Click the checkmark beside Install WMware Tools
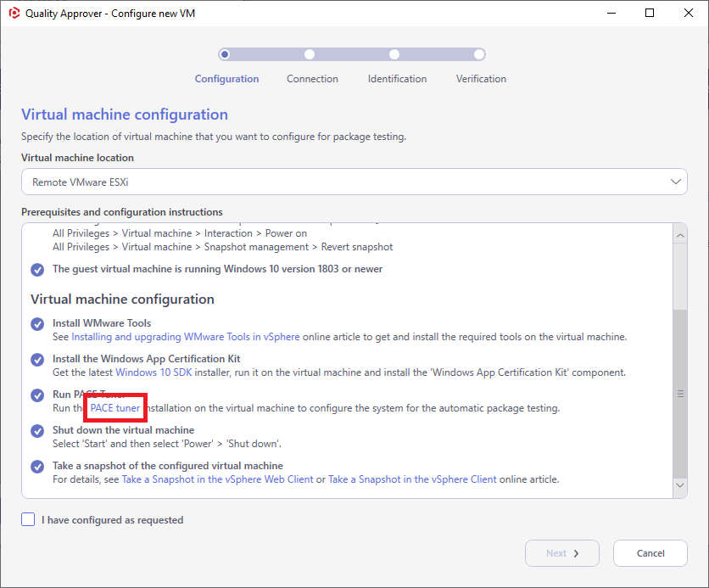The height and width of the screenshot is (588, 709). tap(37, 324)
